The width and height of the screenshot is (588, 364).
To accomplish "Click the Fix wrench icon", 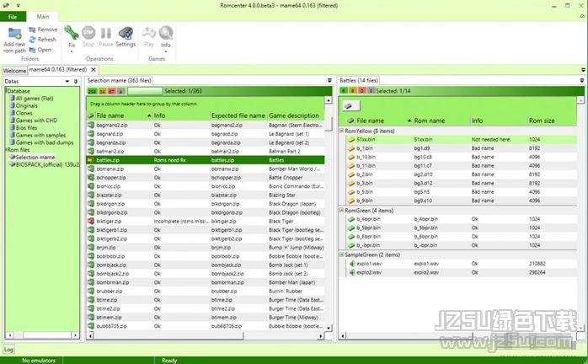I will point(71,33).
